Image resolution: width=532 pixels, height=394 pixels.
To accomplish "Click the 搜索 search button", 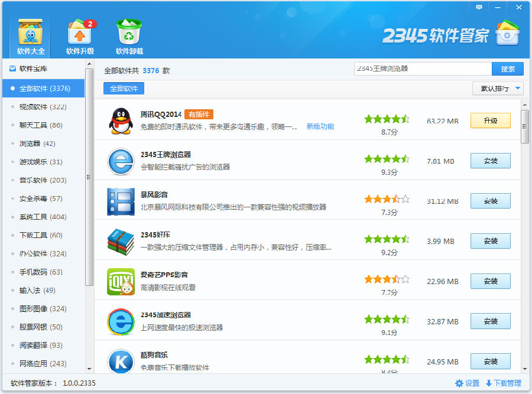I will pyautogui.click(x=508, y=69).
